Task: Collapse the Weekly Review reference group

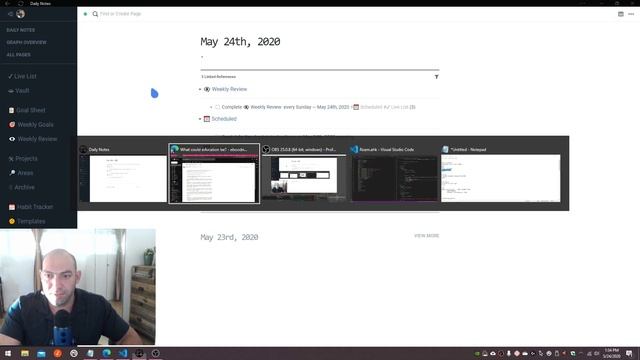Action: tap(200, 89)
